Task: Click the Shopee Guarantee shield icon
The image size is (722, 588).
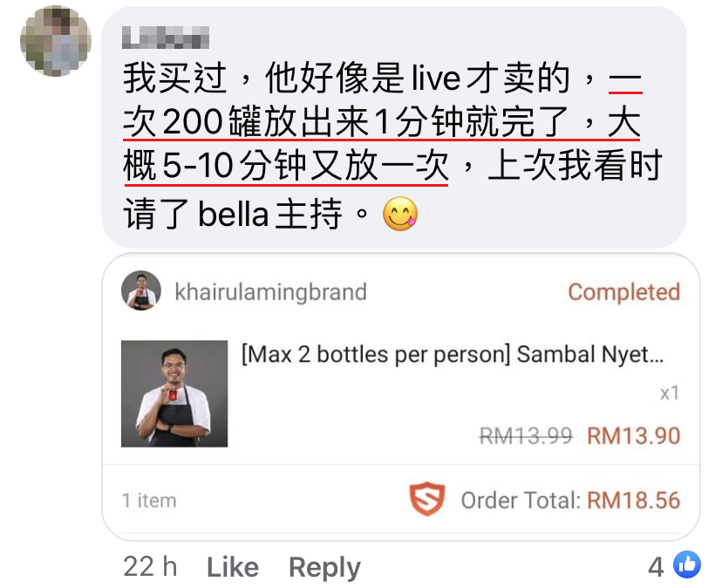Action: 427,499
